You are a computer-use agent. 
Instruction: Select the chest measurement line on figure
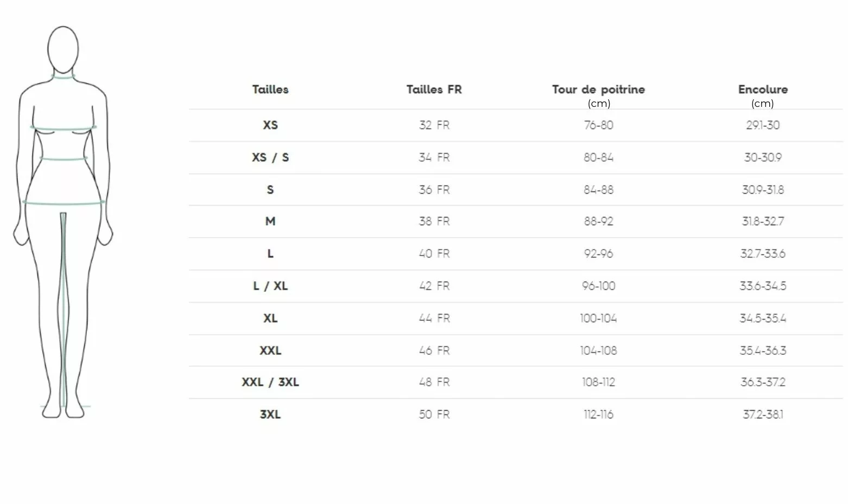(64, 129)
